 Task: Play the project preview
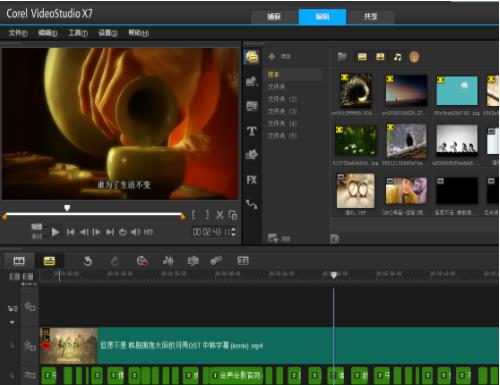tap(55, 232)
